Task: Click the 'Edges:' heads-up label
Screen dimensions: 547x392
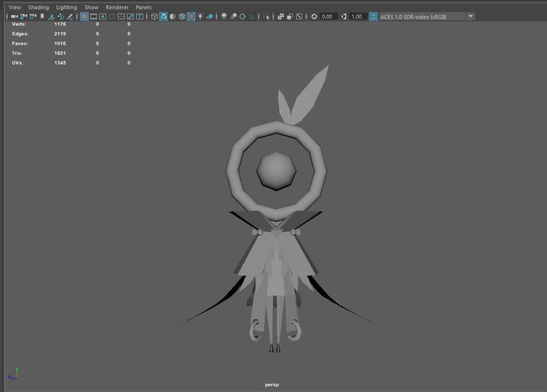Action: coord(20,34)
